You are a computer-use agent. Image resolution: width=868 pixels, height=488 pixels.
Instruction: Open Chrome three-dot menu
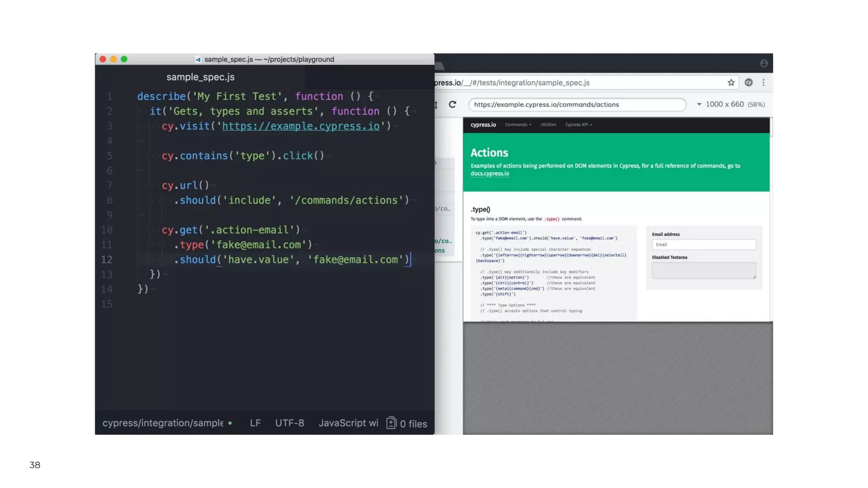tap(763, 83)
